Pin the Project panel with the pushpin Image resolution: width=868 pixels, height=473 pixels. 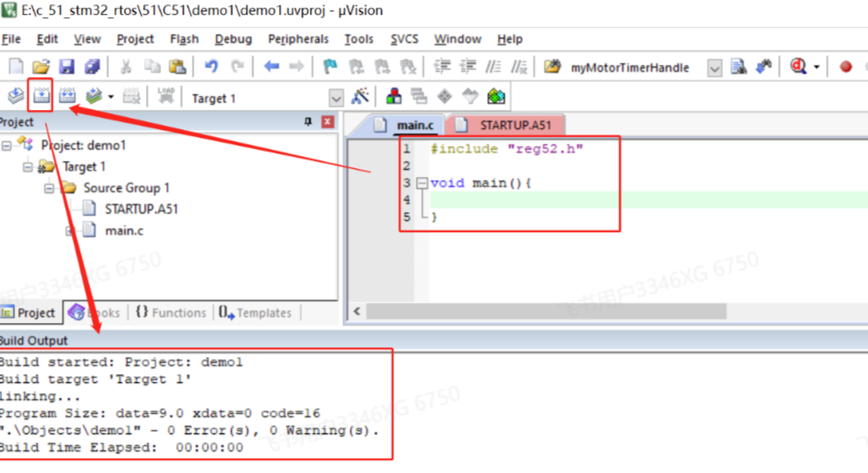pyautogui.click(x=308, y=122)
